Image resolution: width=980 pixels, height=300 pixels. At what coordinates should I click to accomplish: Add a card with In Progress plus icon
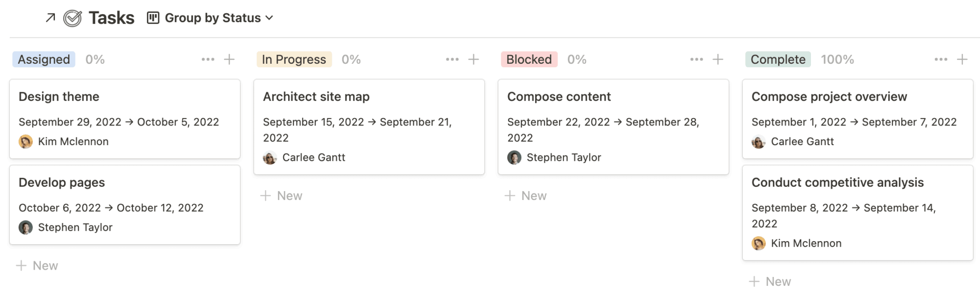click(x=473, y=59)
